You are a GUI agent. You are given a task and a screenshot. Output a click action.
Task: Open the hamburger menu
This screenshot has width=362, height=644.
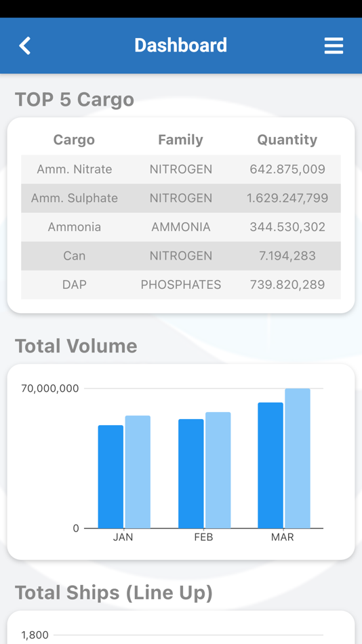pyautogui.click(x=334, y=45)
